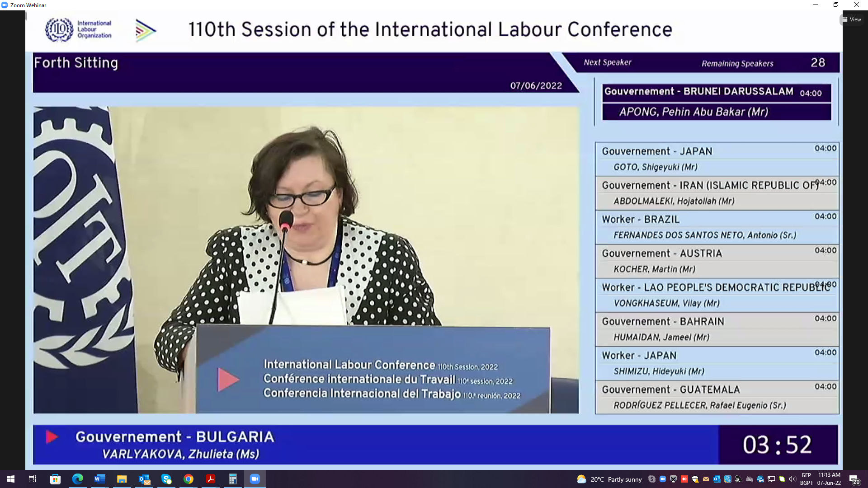
Task: Open the clock and calendar flyout
Action: tap(829, 479)
